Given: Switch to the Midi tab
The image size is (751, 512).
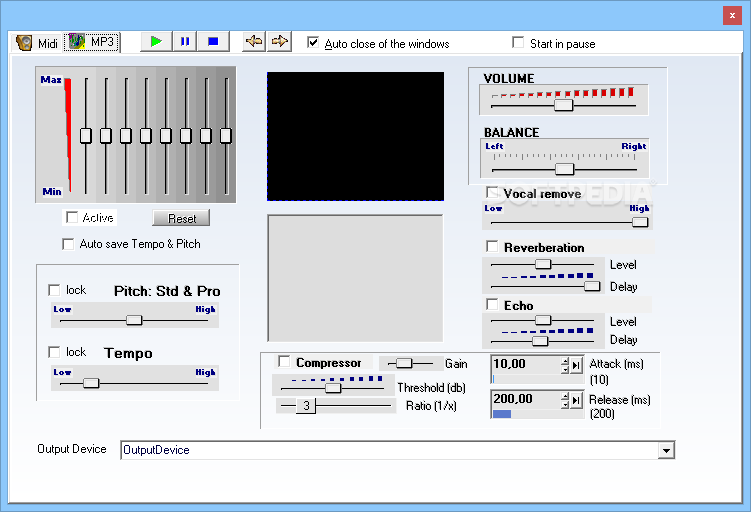Looking at the screenshot, I should pyautogui.click(x=37, y=43).
